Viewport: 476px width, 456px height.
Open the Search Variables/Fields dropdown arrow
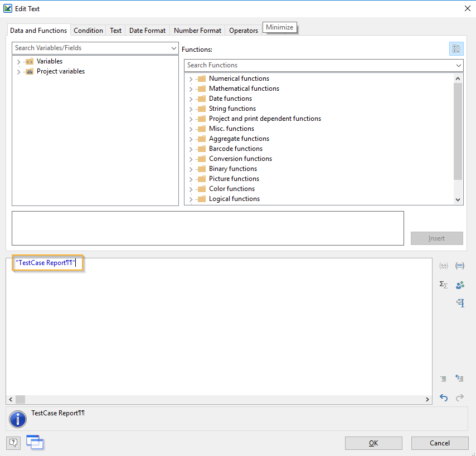pyautogui.click(x=174, y=48)
